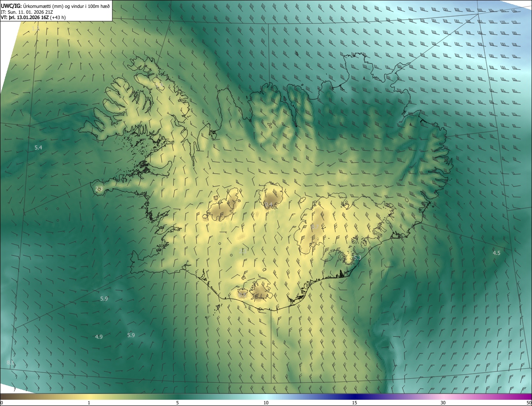Click the '4.5' value label east of Iceland

pos(496,253)
